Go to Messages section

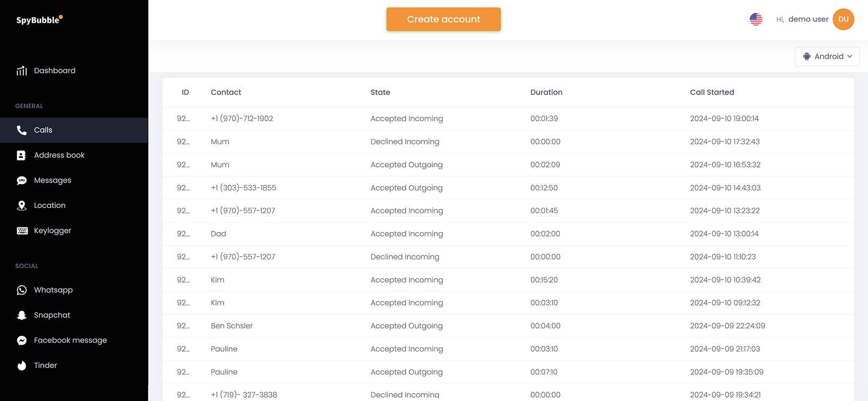click(x=53, y=180)
